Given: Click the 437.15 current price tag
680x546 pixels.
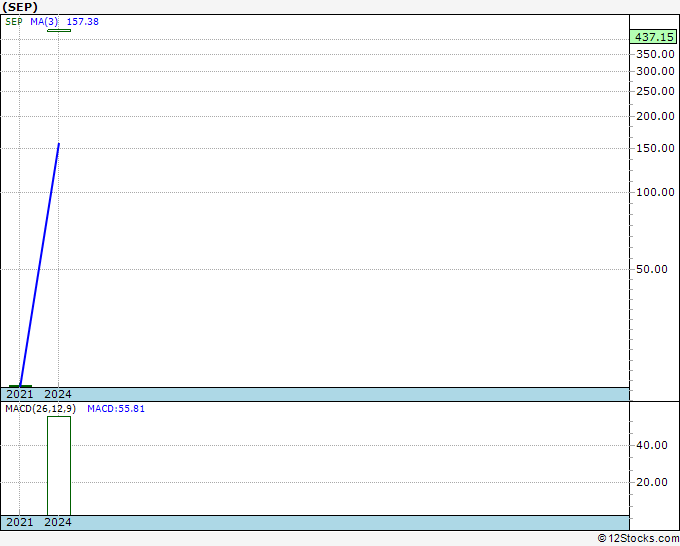Looking at the screenshot, I should (654, 37).
